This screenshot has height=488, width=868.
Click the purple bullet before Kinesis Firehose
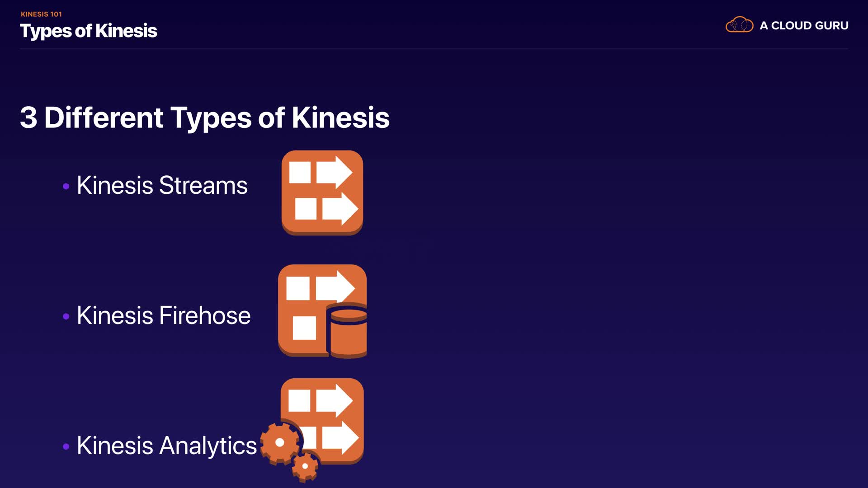[66, 316]
